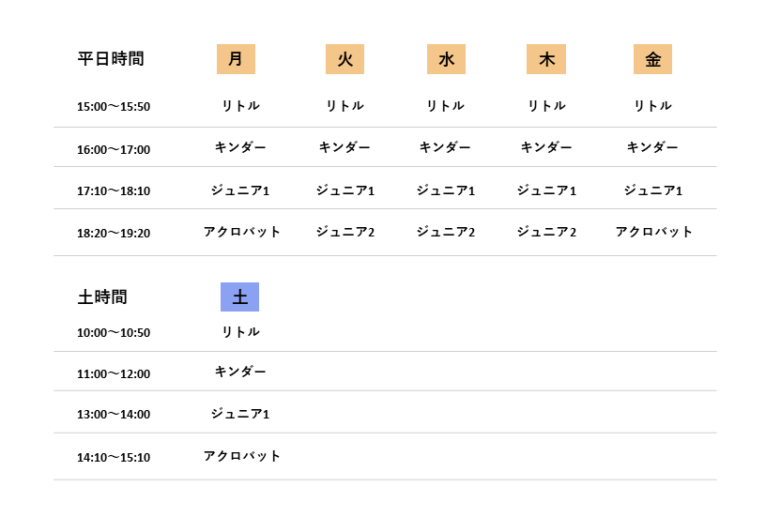Viewport: 781px width, 532px height.
Task: Select the orange 水 Wednesday badge
Action: click(446, 59)
